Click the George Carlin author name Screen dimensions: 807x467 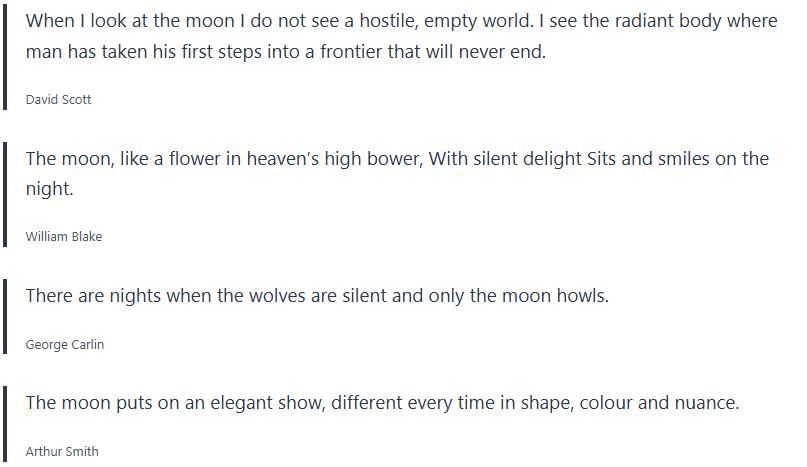tap(64, 345)
